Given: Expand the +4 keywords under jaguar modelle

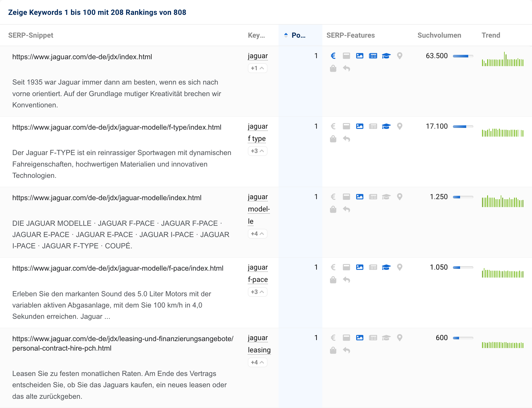Looking at the screenshot, I should (x=257, y=234).
